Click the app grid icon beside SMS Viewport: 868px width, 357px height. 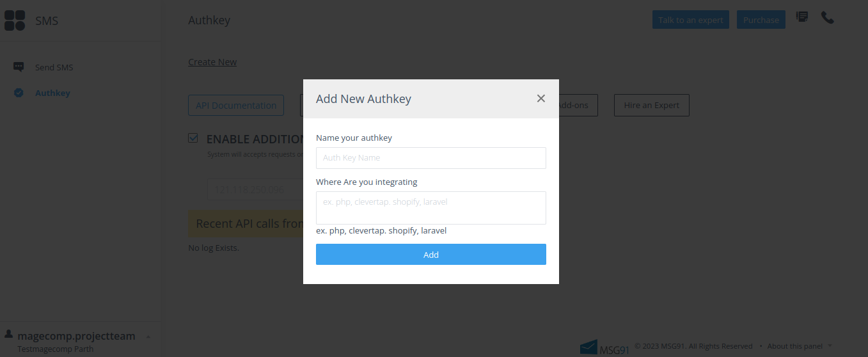[x=15, y=20]
